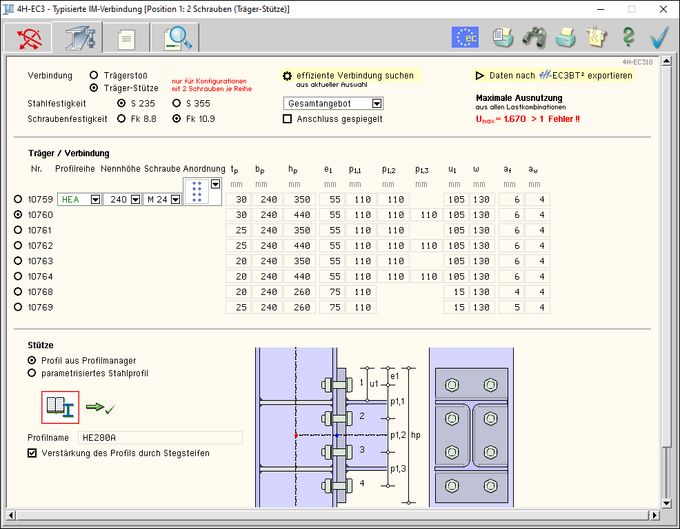Confirm dialog with the blue checkmark icon
The height and width of the screenshot is (529, 680).
pos(659,37)
